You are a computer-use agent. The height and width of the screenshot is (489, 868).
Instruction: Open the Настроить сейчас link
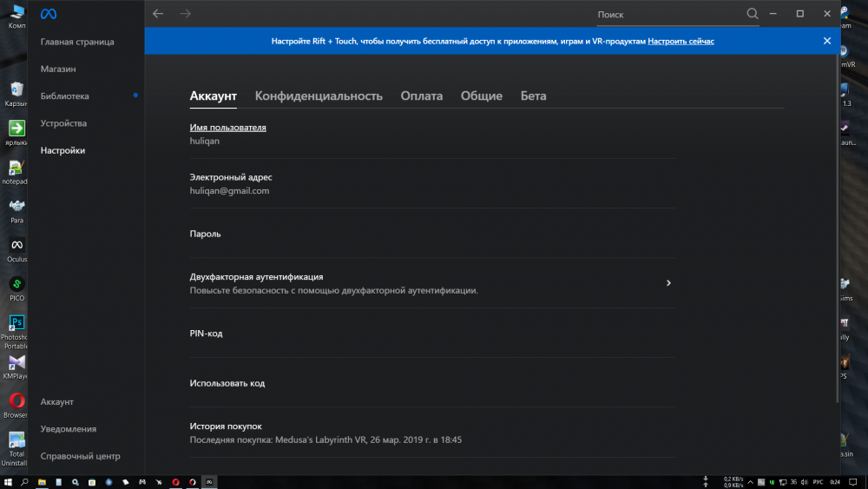tap(681, 41)
